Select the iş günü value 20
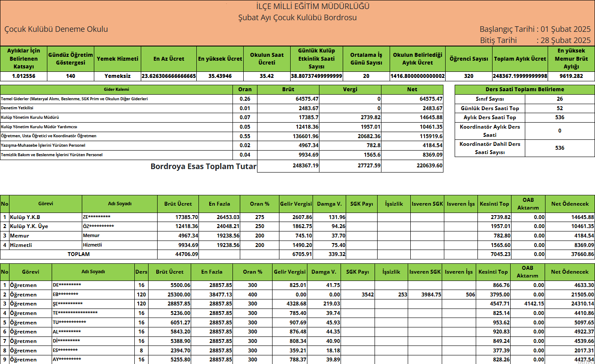This screenshot has height=364, width=595. pos(366,76)
